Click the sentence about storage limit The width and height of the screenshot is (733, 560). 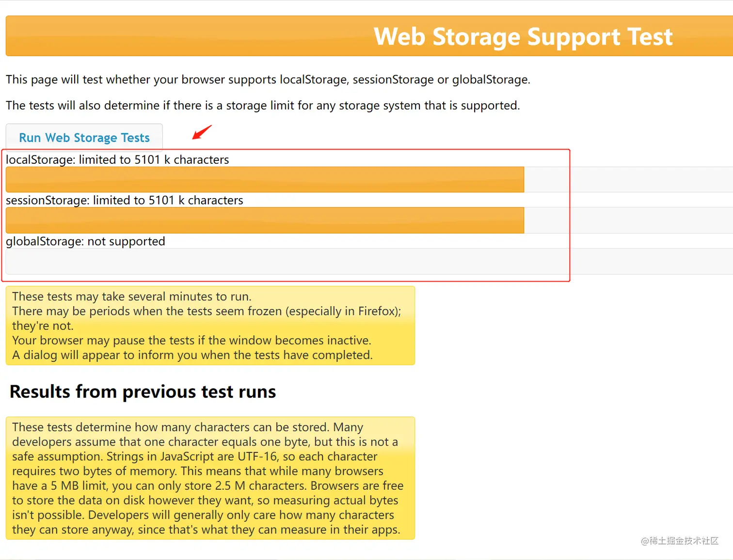point(263,106)
